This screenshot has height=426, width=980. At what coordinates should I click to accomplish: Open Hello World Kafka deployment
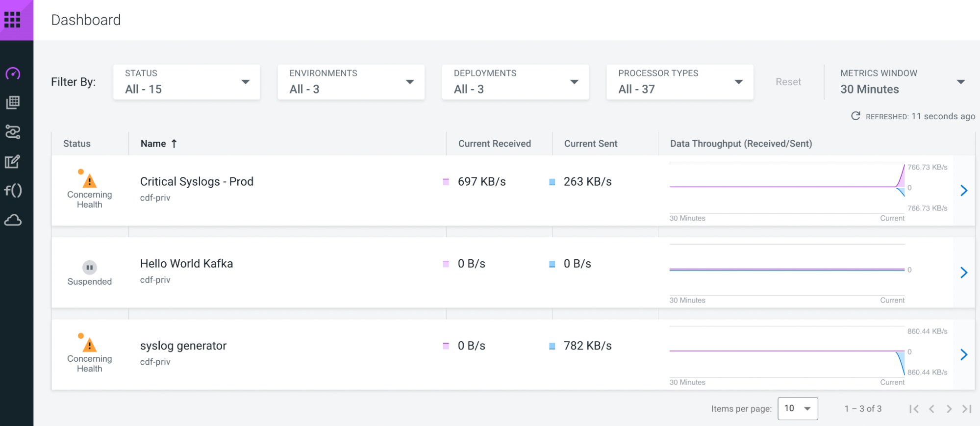pos(186,264)
